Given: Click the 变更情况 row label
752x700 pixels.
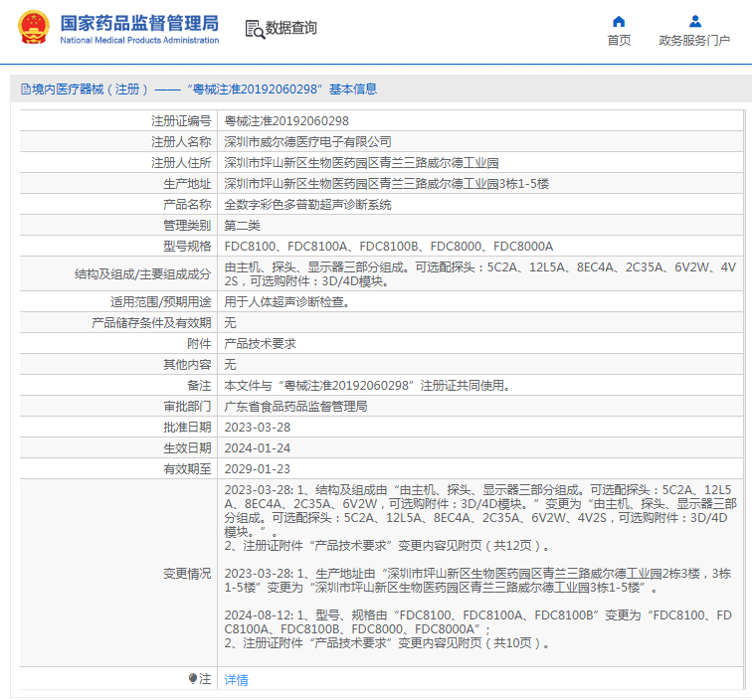Looking at the screenshot, I should coord(187,574).
